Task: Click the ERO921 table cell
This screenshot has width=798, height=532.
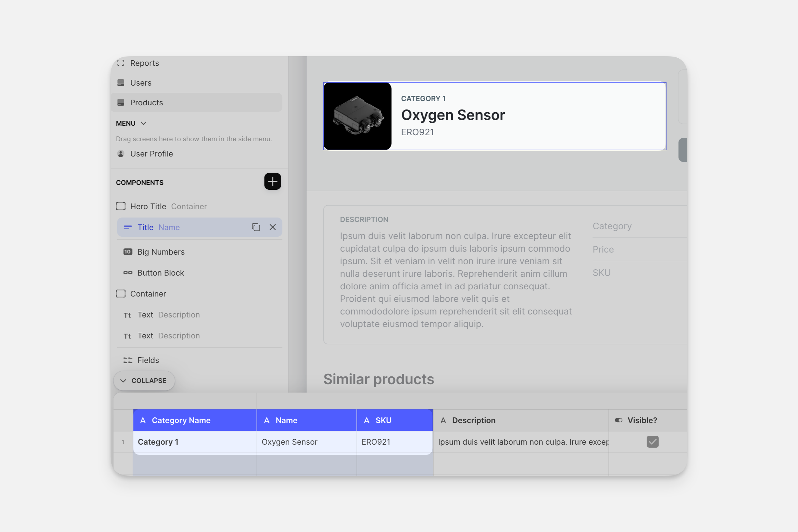Action: point(395,442)
